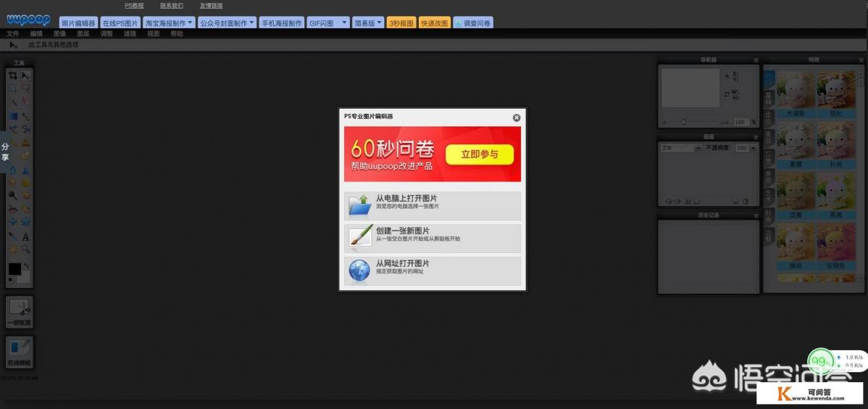Open the 滤镜 menu
The width and height of the screenshot is (868, 409).
click(130, 34)
